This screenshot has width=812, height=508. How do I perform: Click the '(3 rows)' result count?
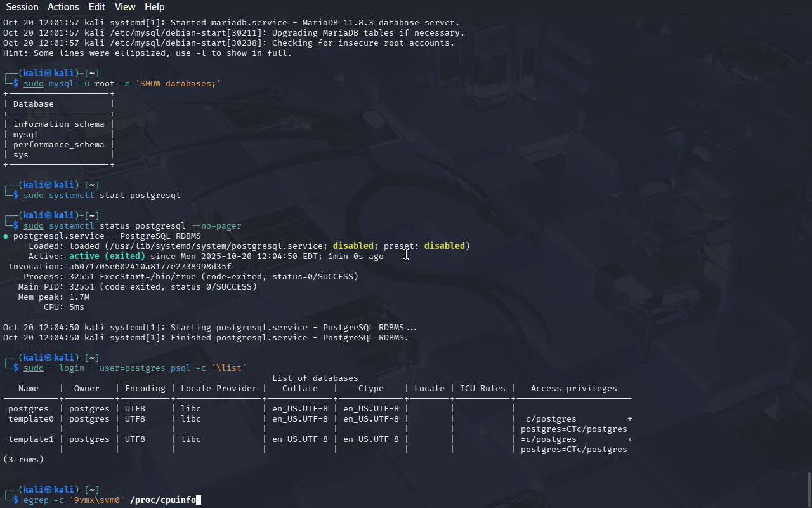point(23,460)
